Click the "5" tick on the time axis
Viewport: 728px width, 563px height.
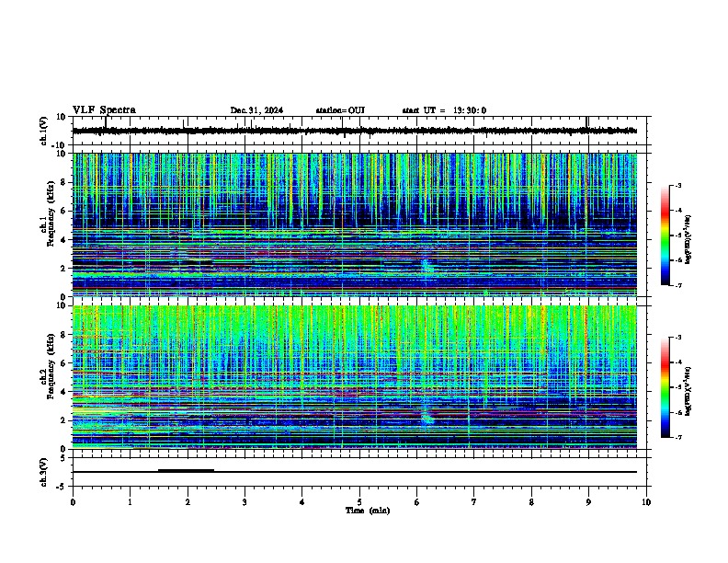(x=359, y=502)
